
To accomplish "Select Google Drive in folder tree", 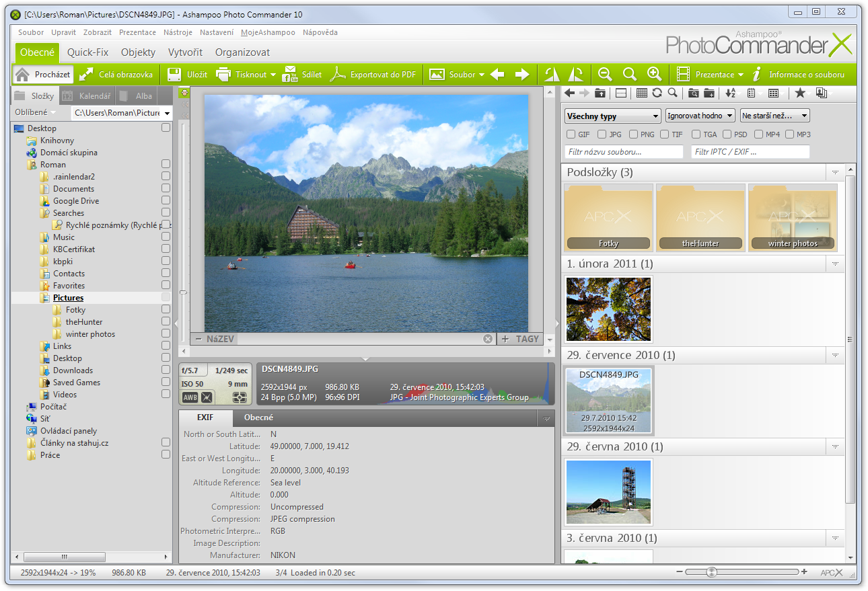I will coord(75,201).
